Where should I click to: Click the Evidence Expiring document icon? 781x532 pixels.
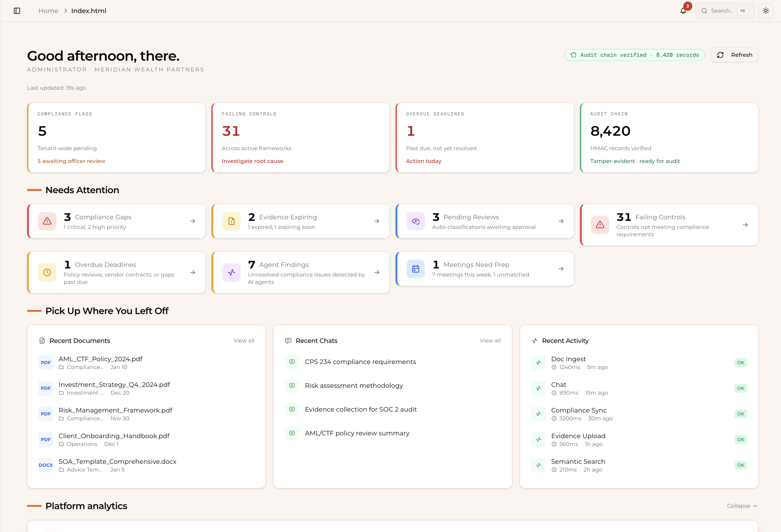pyautogui.click(x=231, y=221)
